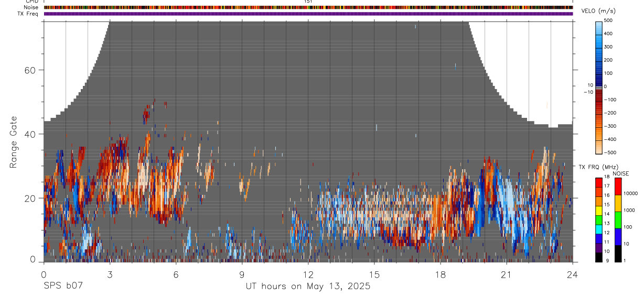Click the purple TX Freq strip above plot
644x297 pixels.
308,14
